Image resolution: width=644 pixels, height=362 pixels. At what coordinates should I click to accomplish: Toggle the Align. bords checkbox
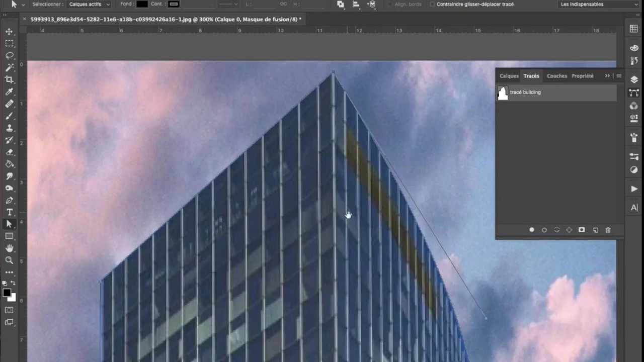coord(391,4)
